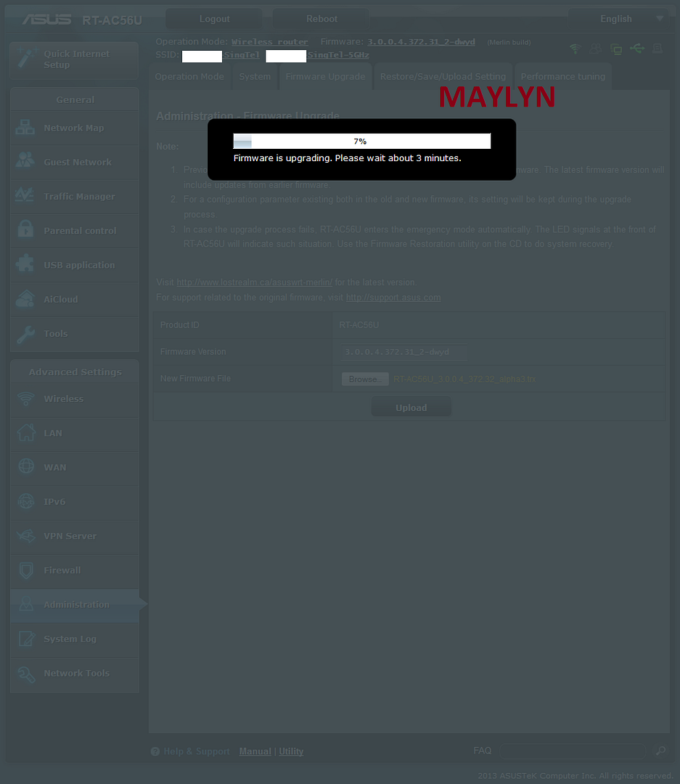680x784 pixels.
Task: Click the printer status icon
Action: pos(658,49)
